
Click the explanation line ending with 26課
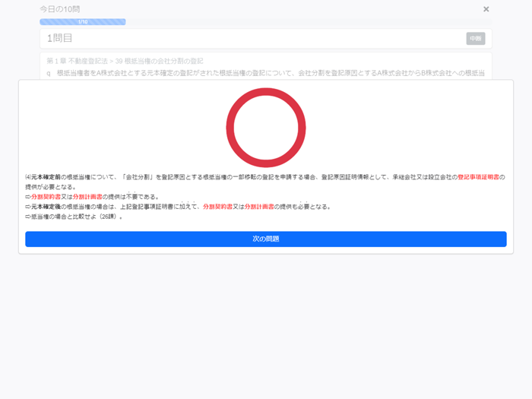click(74, 217)
